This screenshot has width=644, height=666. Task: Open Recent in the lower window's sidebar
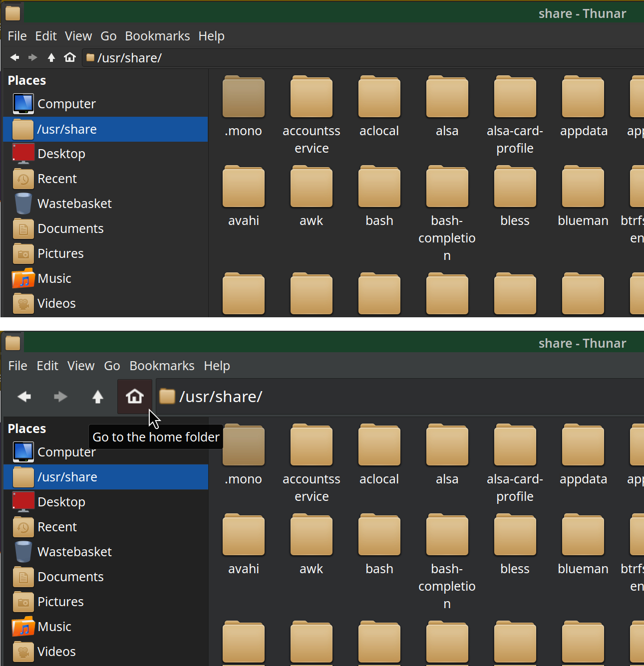[106, 527]
